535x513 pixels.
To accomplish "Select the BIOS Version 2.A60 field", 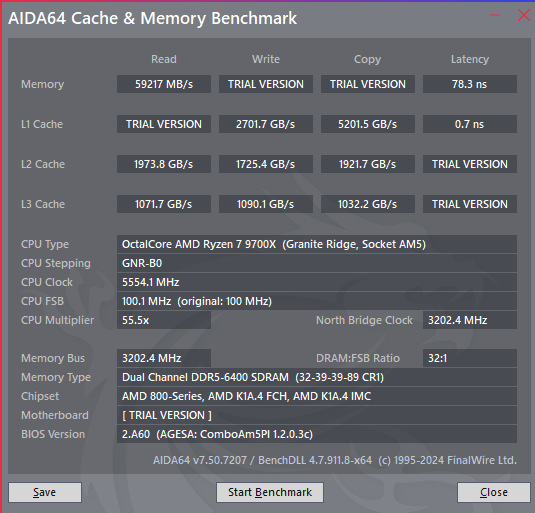I will point(317,434).
